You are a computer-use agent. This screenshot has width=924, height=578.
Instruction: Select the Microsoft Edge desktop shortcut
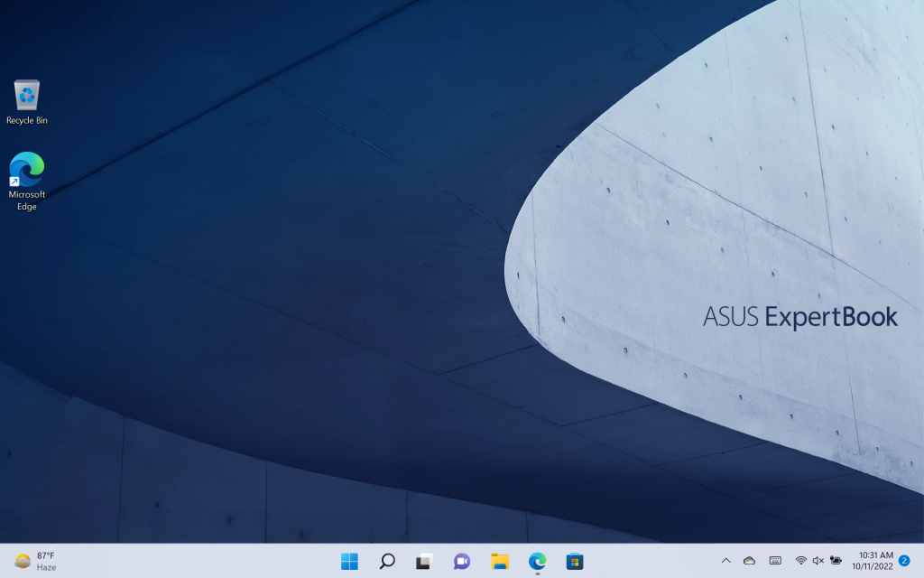[x=26, y=181]
